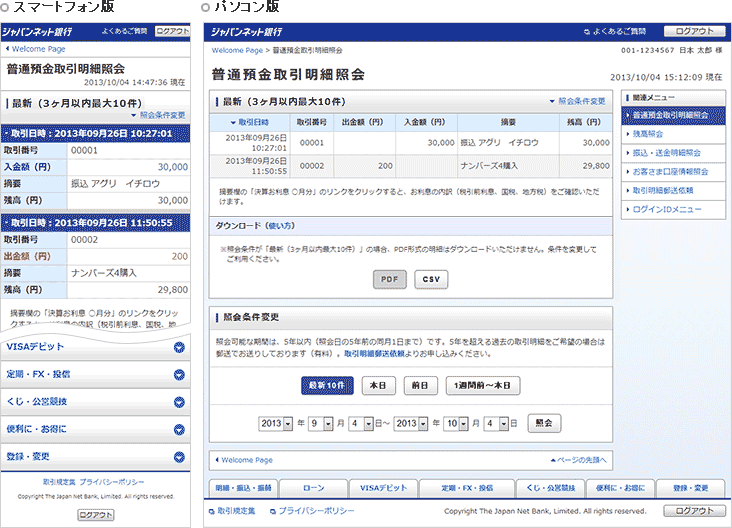The width and height of the screenshot is (732, 528).
Task: Tap chevron icon on smartphone 登録・変更 row
Action: (x=179, y=455)
